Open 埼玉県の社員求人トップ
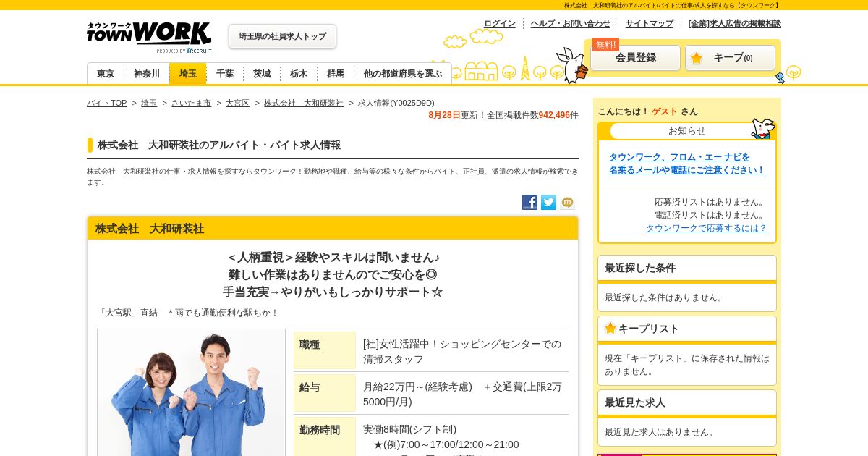This screenshot has height=456, width=868. (x=282, y=36)
